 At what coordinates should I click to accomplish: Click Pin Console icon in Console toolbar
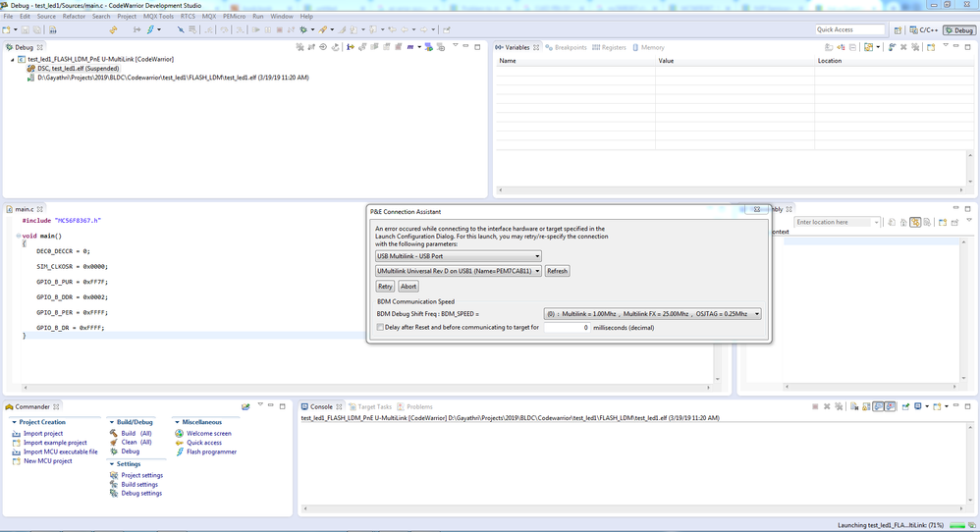click(x=905, y=407)
